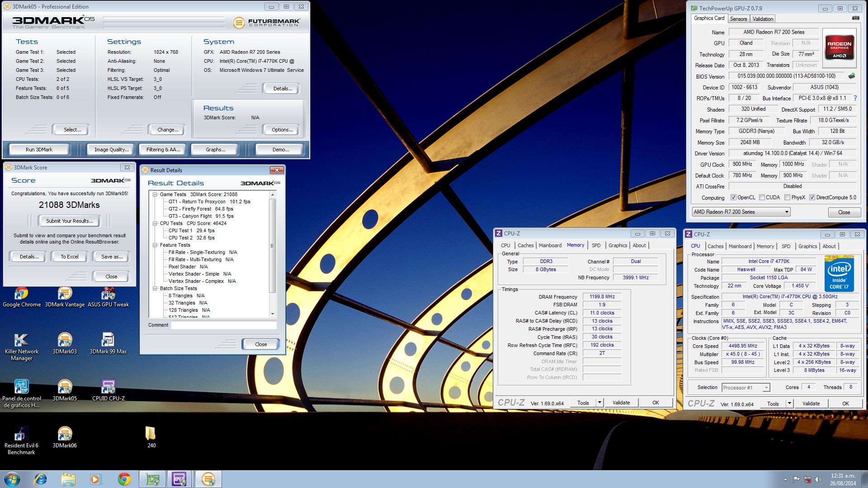868x488 pixels.
Task: Open Killer Network Manager desktop icon
Action: point(21,347)
